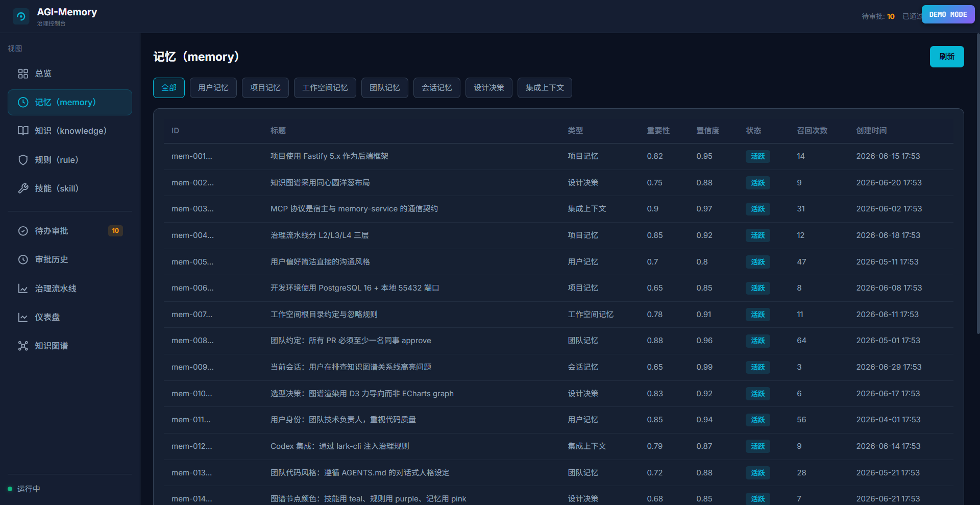Screen dimensions: 980x505
Task: Click the 重要性 column header
Action: click(x=658, y=131)
